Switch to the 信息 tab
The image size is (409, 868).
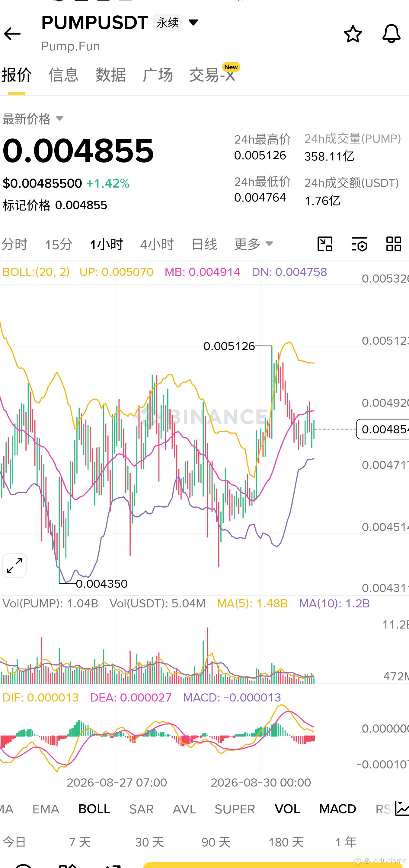(63, 75)
